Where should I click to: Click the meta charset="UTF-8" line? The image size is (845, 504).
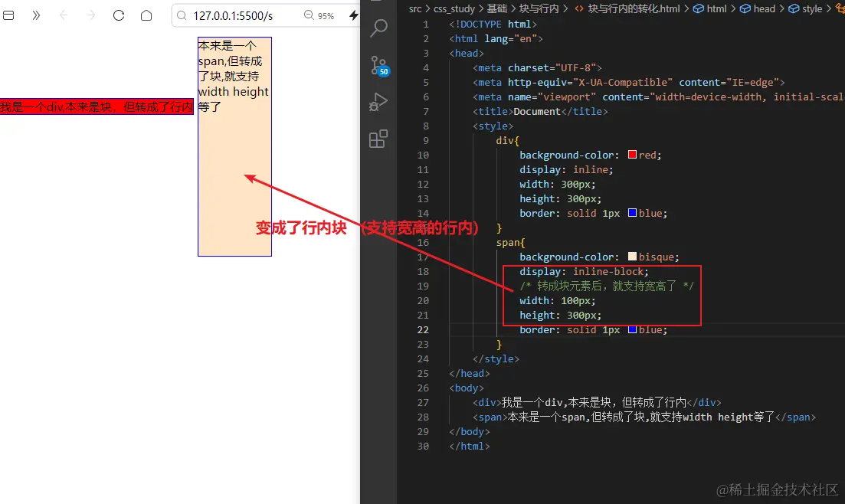coord(537,67)
